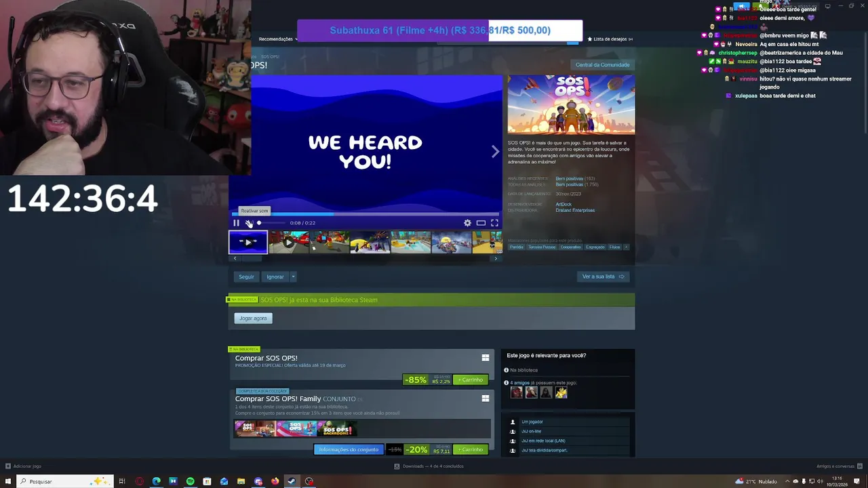Open Firefox from taskbar
Screen dimensions: 868x488
tap(275, 481)
